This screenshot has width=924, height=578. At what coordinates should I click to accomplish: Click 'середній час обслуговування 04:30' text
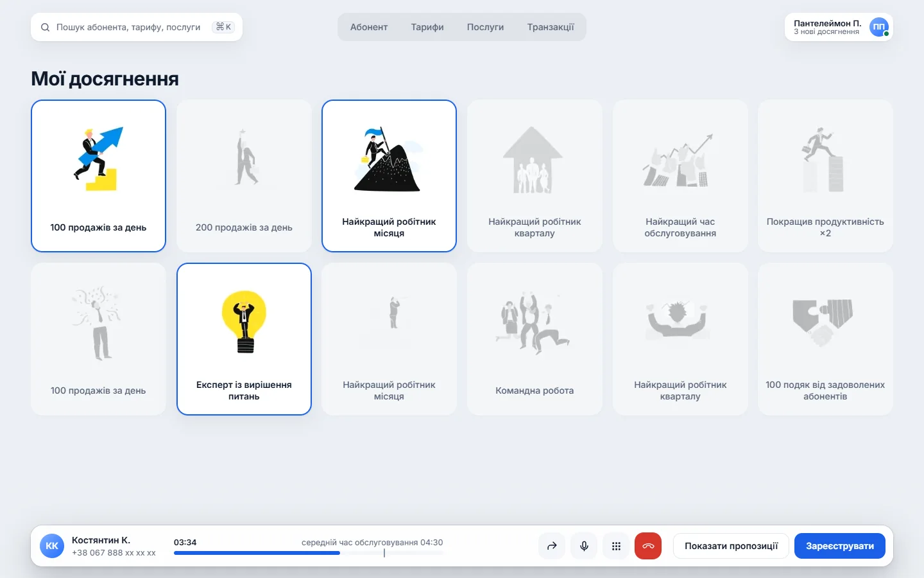coord(372,542)
